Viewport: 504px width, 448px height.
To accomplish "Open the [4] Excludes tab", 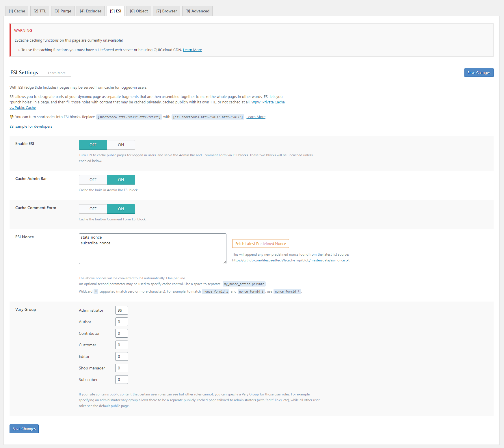I will click(91, 11).
